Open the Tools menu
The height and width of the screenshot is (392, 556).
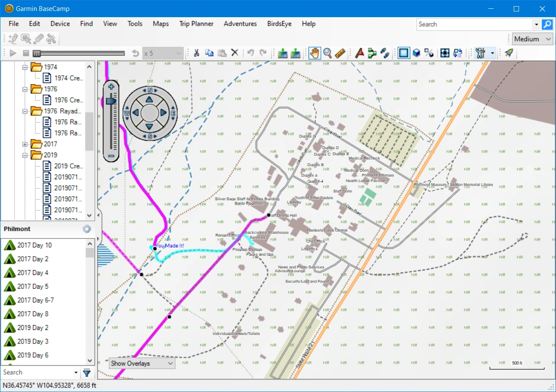135,24
